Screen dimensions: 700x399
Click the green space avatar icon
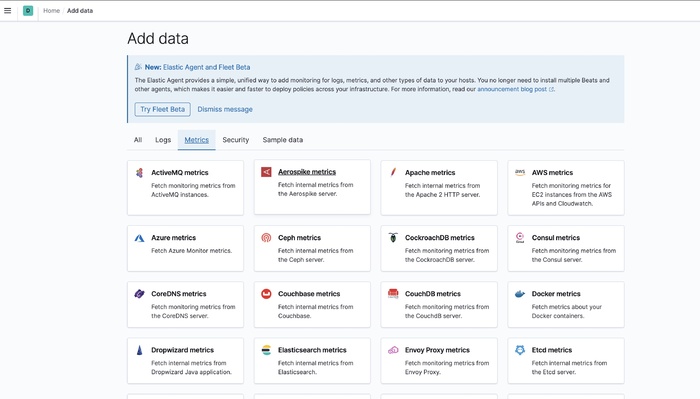pos(28,11)
